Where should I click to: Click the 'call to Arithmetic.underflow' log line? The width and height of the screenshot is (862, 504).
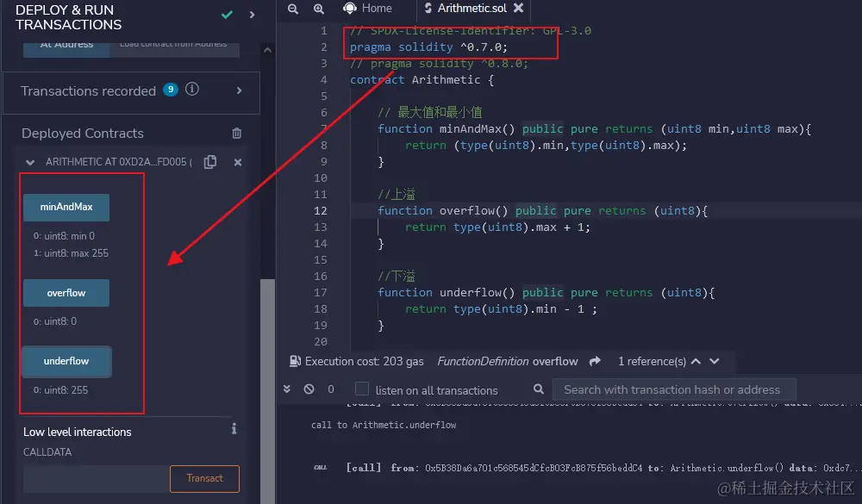pyautogui.click(x=384, y=425)
